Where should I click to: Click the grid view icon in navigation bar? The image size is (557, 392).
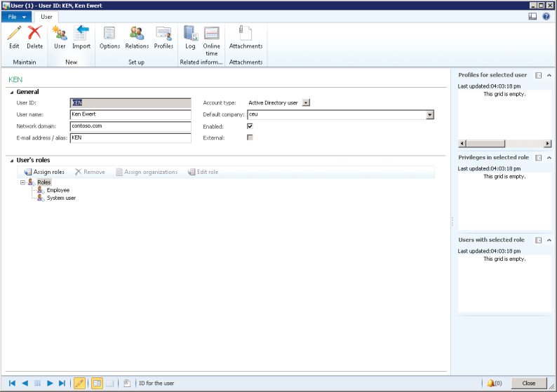tap(37, 383)
